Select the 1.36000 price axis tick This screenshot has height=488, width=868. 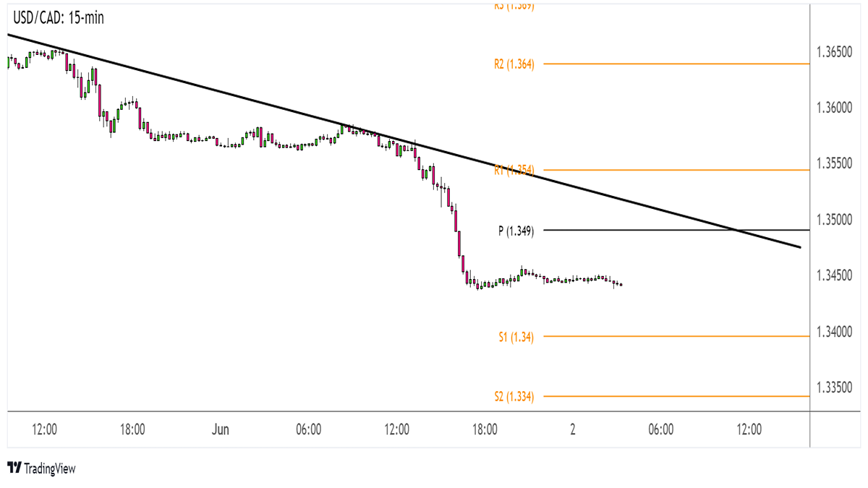pos(838,108)
